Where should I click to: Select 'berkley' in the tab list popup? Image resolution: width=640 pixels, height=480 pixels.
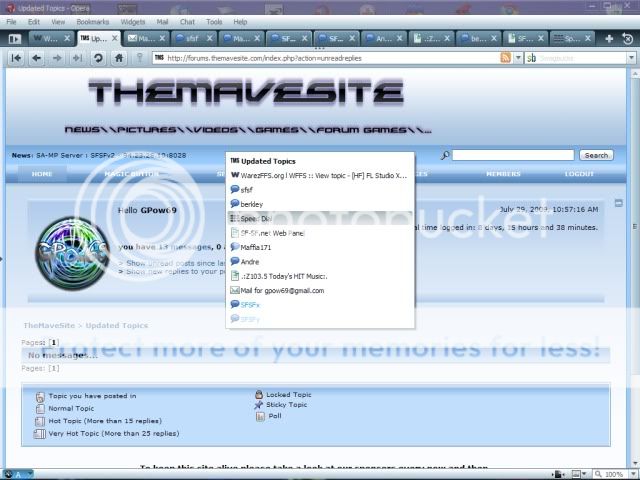pos(320,204)
